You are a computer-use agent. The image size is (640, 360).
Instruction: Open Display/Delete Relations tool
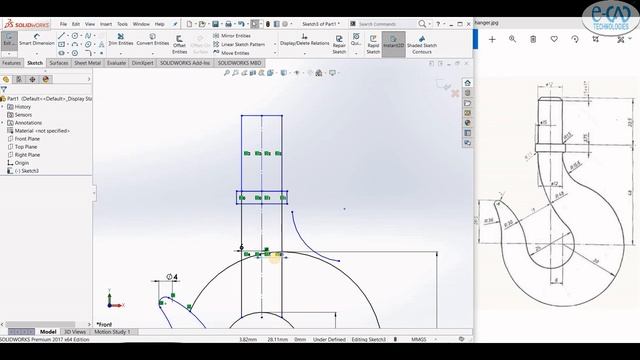point(304,40)
